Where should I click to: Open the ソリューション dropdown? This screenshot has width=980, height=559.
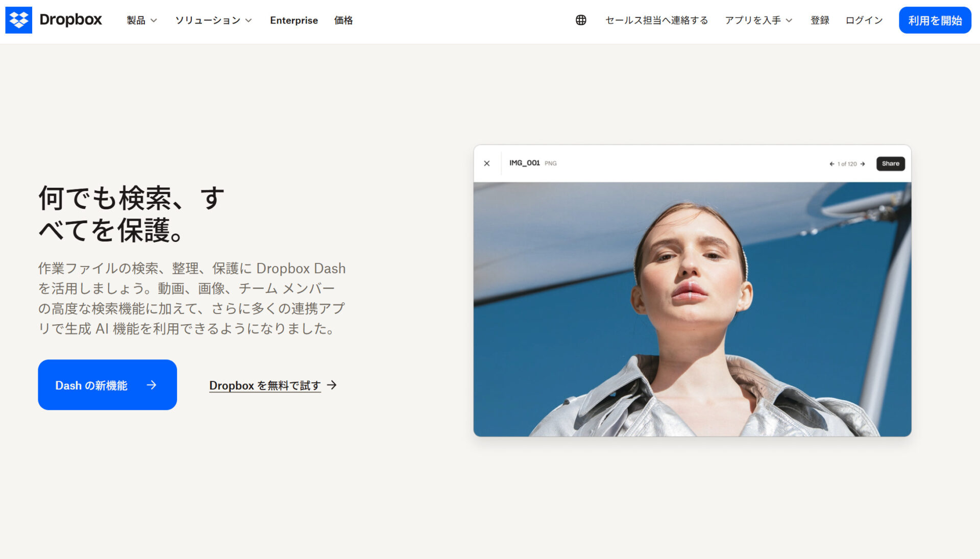click(213, 20)
